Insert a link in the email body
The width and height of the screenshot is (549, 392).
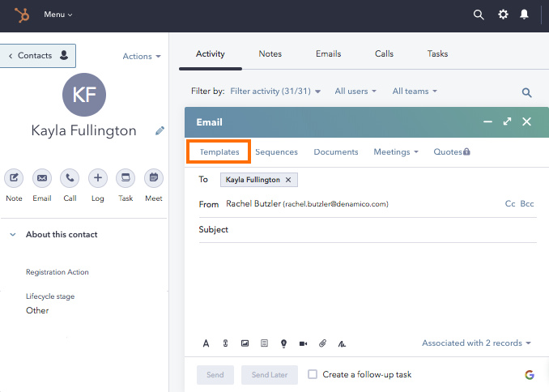(x=225, y=343)
